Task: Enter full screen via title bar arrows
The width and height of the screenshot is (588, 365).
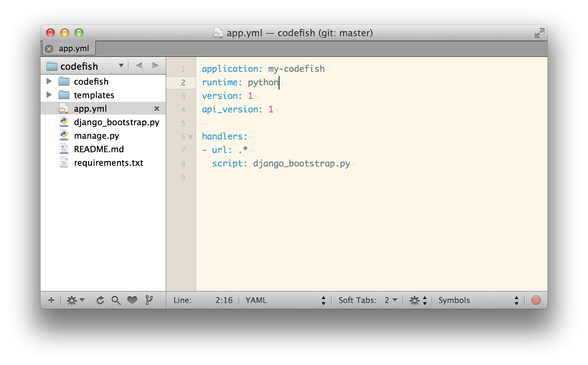Action: [x=539, y=33]
